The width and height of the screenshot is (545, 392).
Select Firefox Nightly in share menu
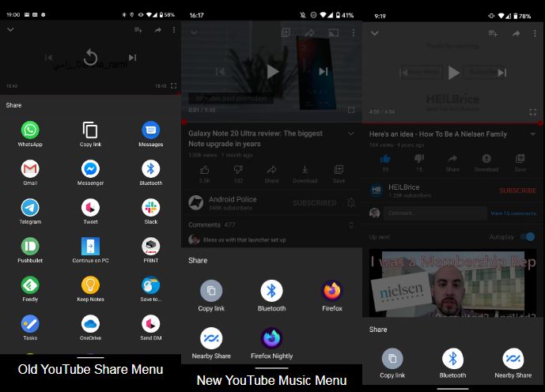click(x=271, y=338)
